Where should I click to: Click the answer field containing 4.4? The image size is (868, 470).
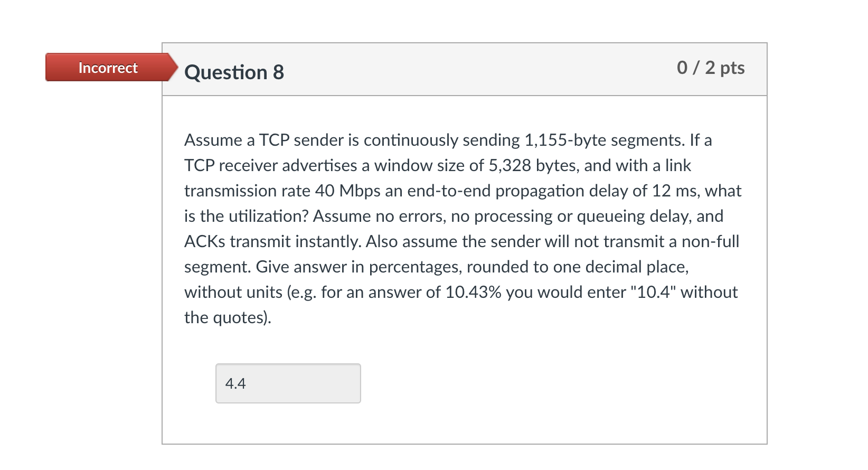(x=288, y=383)
